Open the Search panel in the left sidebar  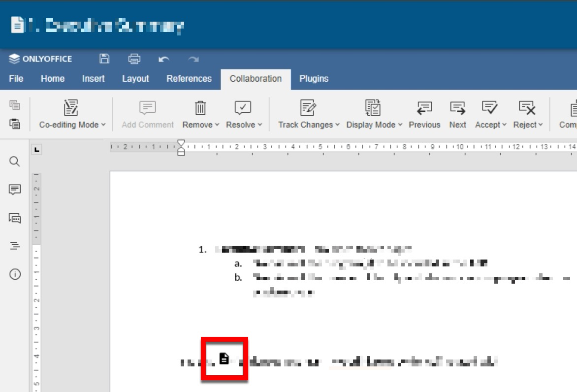[15, 162]
